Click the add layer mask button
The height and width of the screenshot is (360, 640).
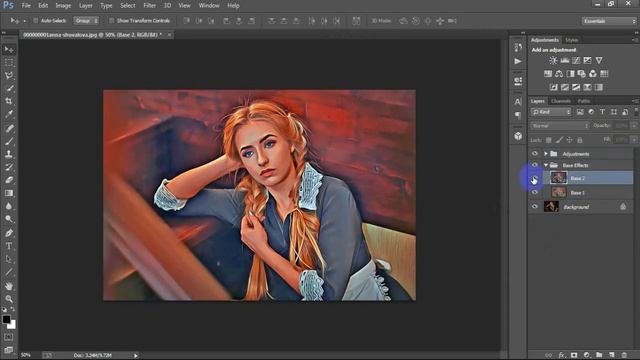[x=574, y=355]
